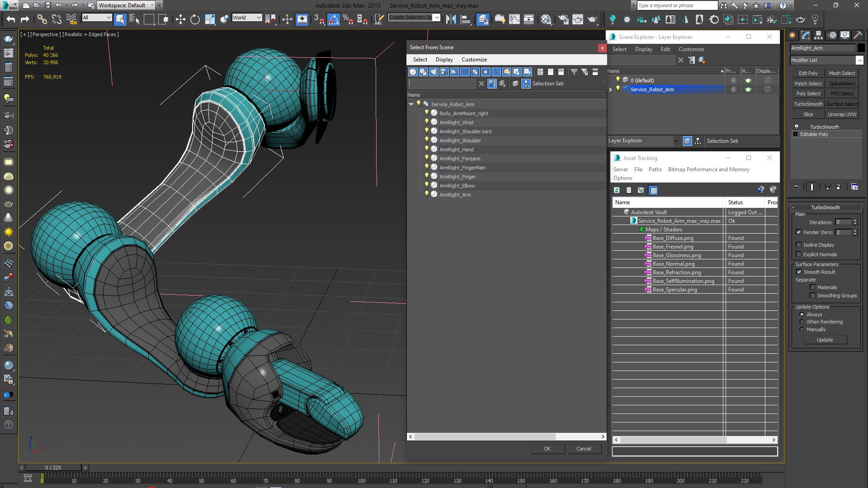Toggle the Angle Snap tool

click(333, 19)
